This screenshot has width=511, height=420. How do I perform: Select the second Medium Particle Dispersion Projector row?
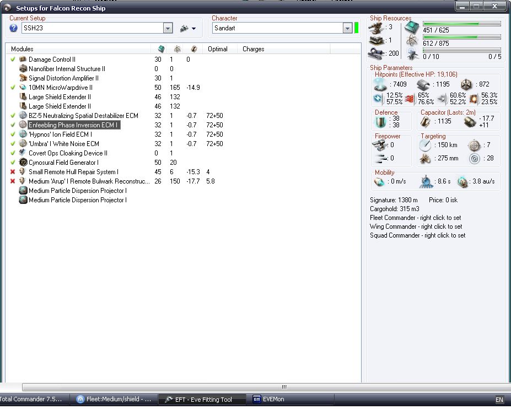pyautogui.click(x=184, y=200)
